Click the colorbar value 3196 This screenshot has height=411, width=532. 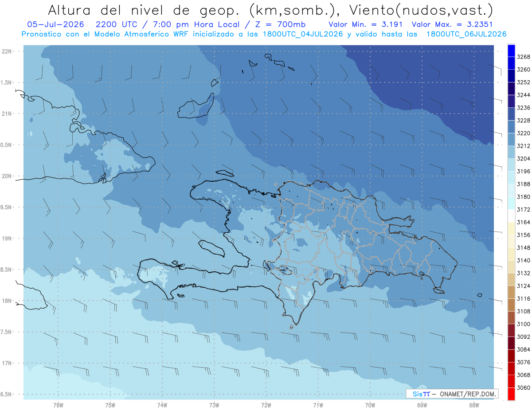(x=524, y=171)
